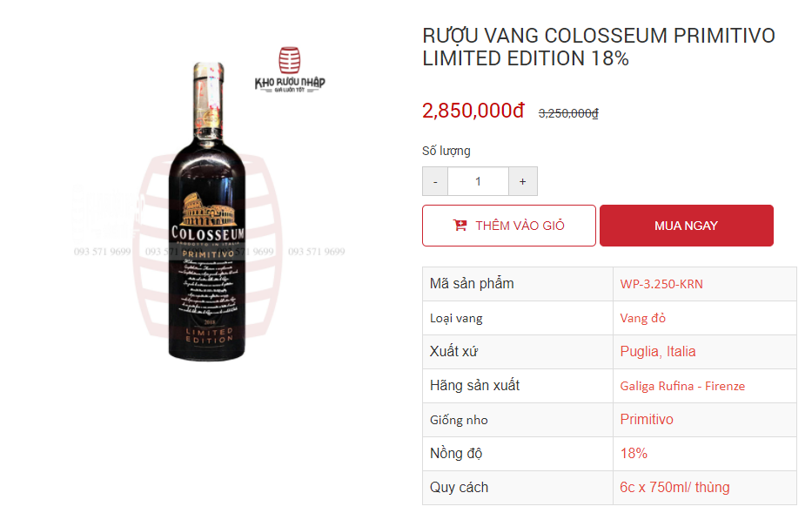Click the sale price 2,850,000đ
Screen dimensions: 812x520
tap(473, 111)
